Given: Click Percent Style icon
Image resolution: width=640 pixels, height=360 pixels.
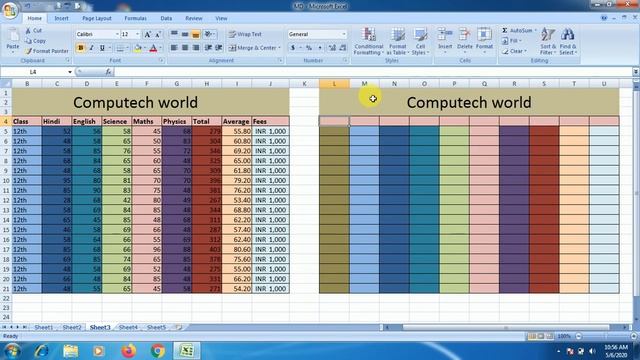Looking at the screenshot, I should [309, 48].
